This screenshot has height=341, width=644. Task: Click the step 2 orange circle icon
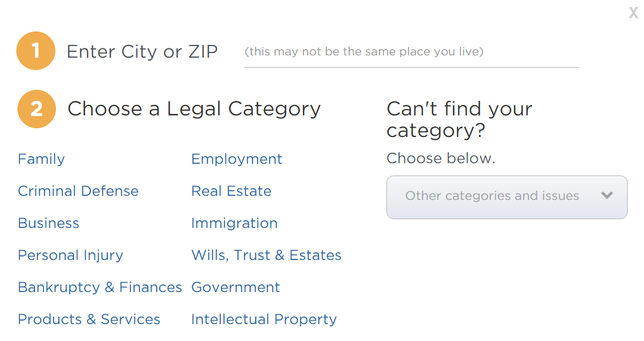pyautogui.click(x=36, y=109)
